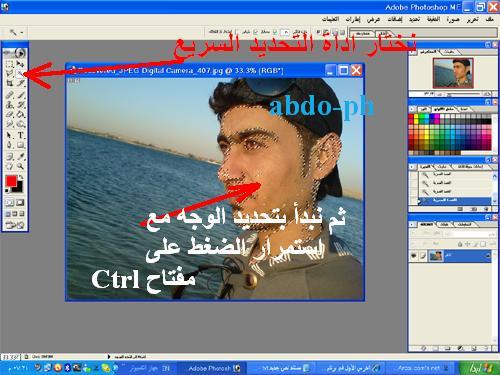The image size is (500, 375).
Task: Open the History panel menu arrow
Action: [412, 166]
